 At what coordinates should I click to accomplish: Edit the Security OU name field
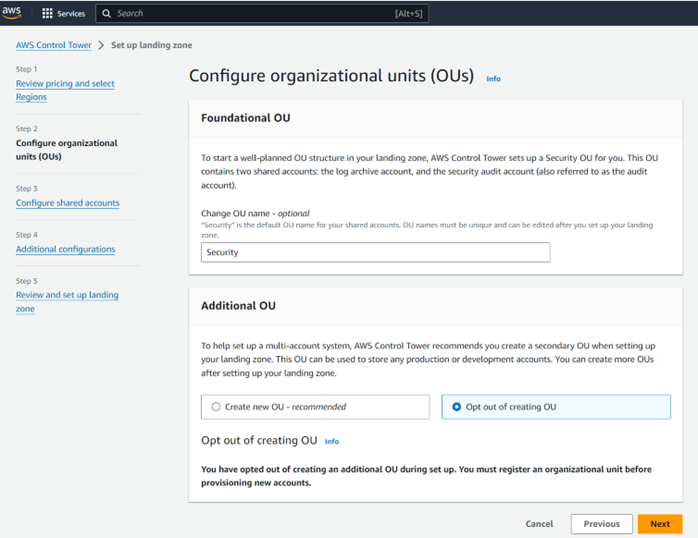[x=375, y=252]
